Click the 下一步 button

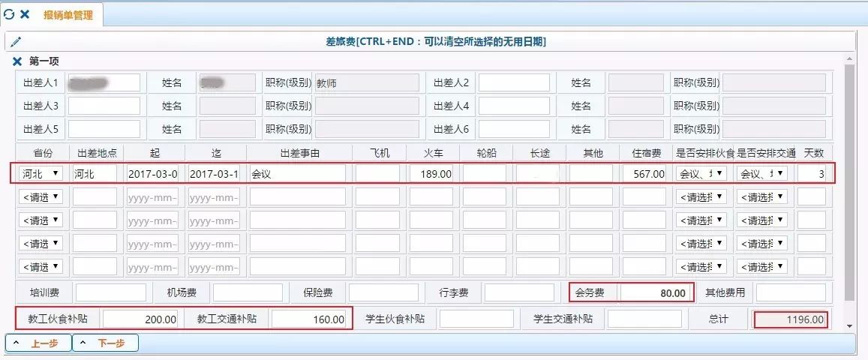[x=105, y=343]
